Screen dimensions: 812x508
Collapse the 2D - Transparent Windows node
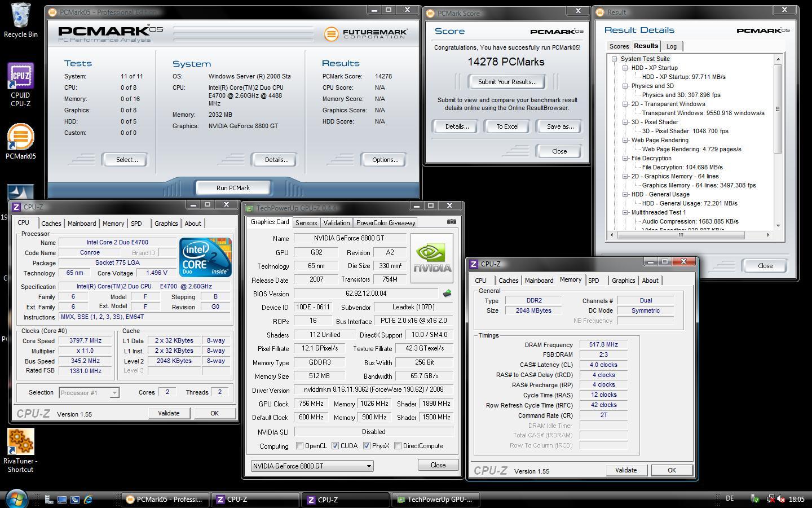click(x=625, y=104)
